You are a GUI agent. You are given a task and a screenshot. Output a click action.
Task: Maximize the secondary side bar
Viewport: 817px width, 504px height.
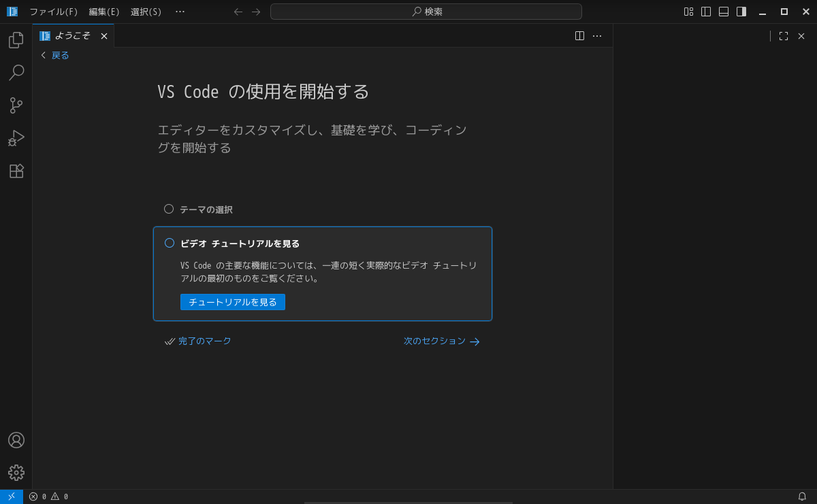[784, 36]
